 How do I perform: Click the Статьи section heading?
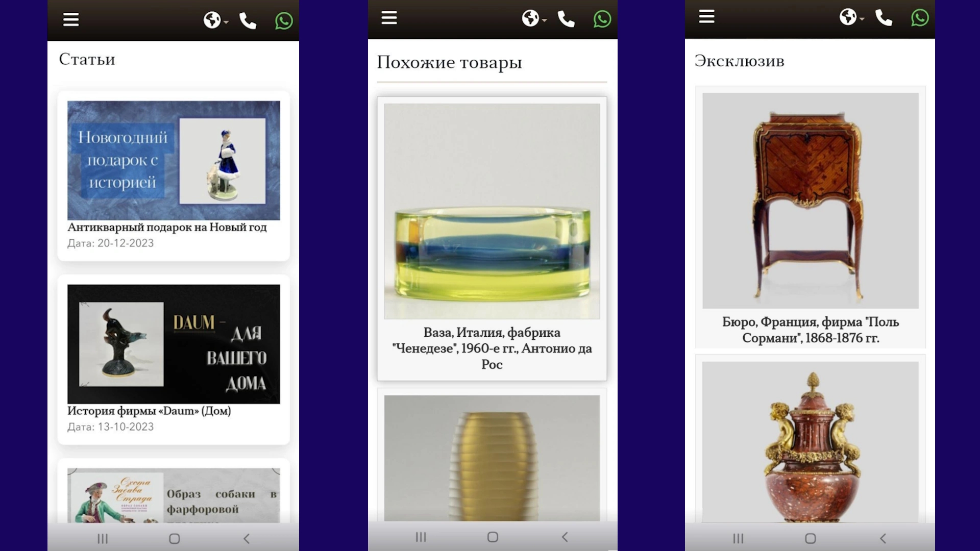[87, 60]
